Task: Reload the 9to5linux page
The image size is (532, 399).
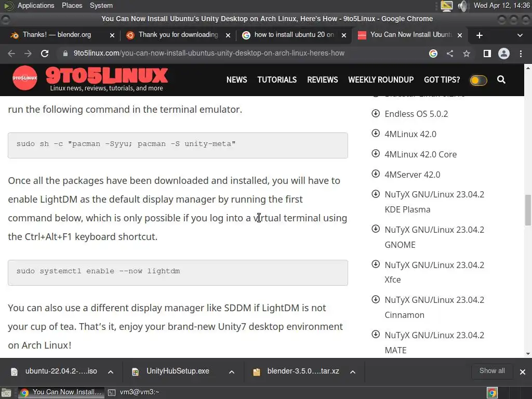Action: [45, 54]
